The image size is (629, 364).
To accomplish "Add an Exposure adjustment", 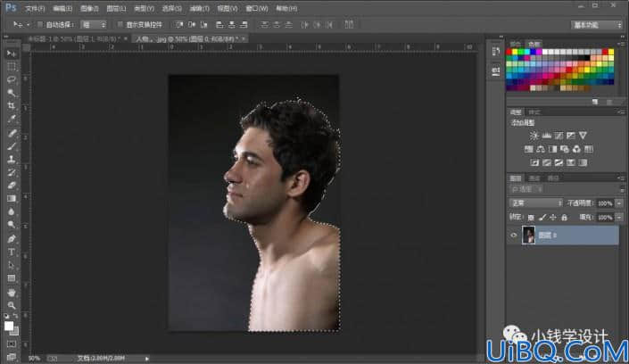I will 570,136.
